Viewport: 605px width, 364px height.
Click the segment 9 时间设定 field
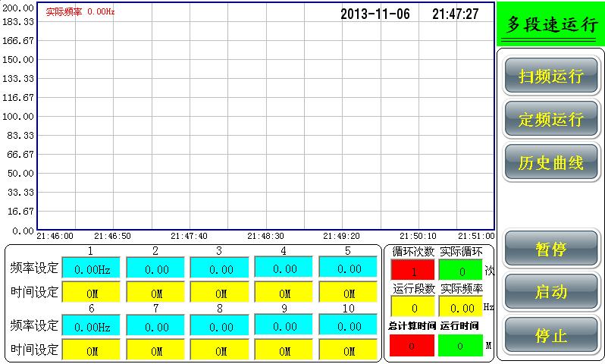pos(284,350)
